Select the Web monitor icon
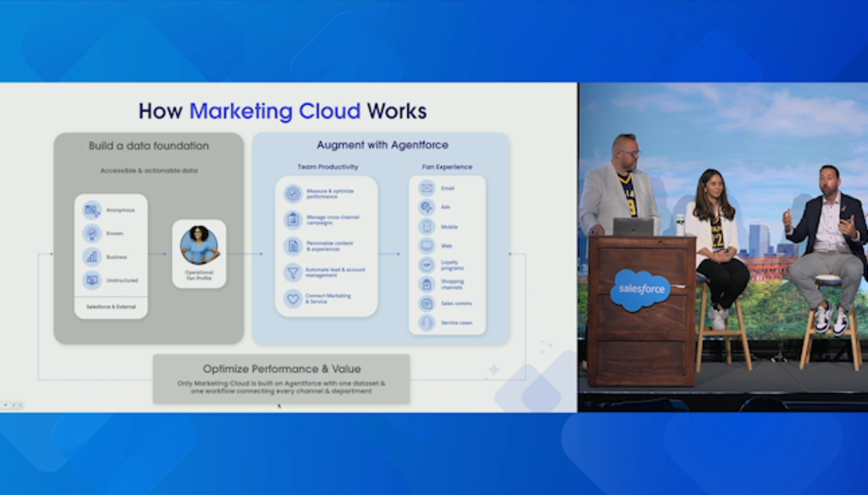The image size is (868, 495). 426,246
